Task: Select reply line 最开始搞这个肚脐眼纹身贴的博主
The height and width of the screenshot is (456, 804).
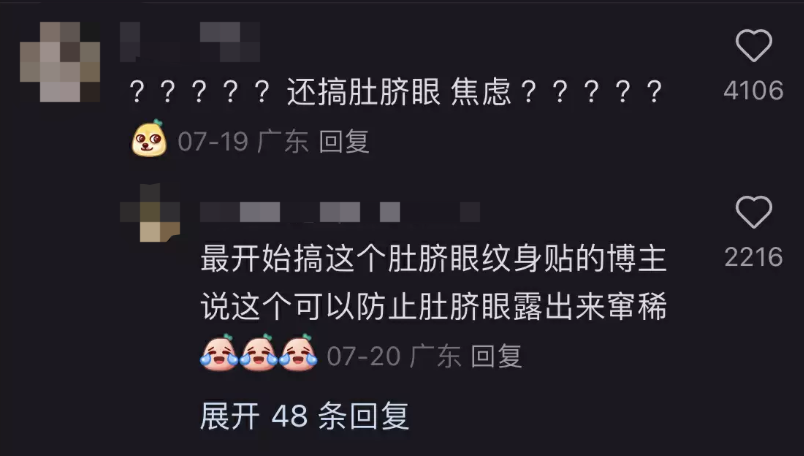Action: (x=433, y=258)
